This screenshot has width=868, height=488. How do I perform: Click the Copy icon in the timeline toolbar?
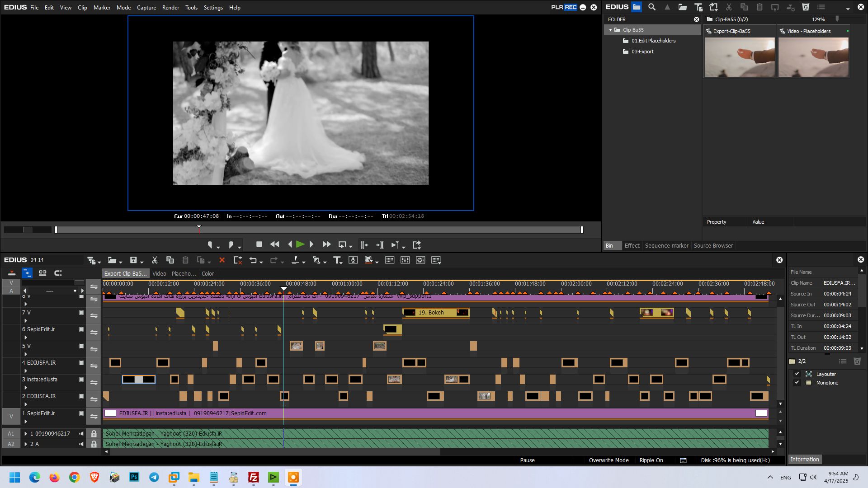(170, 260)
